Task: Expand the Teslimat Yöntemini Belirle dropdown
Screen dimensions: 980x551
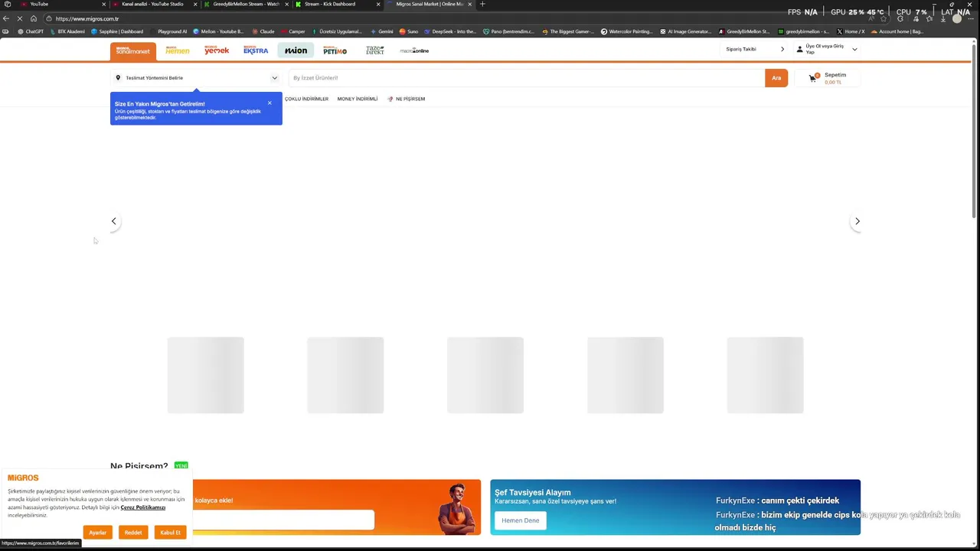Action: pos(274,77)
